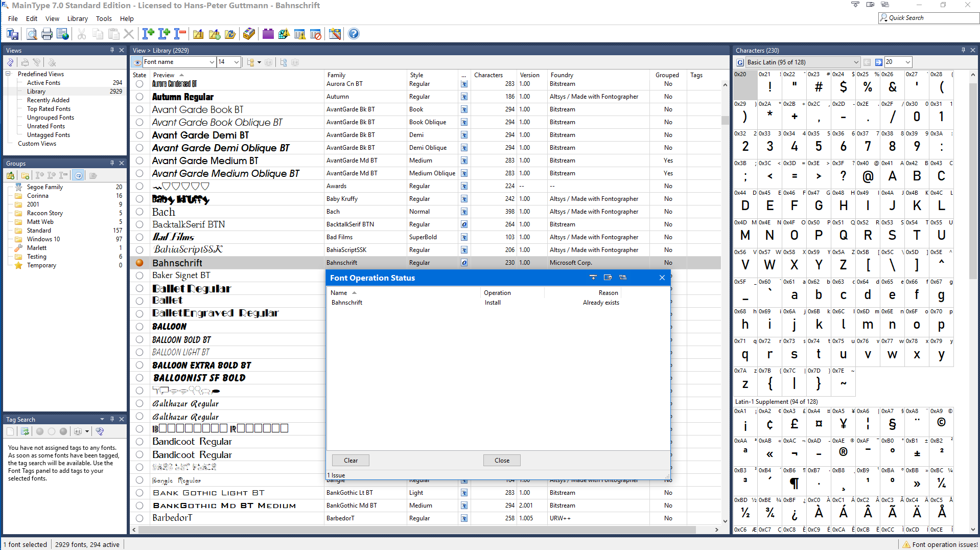Viewport: 980px width, 550px height.
Task: Select the copyright symbol character cell
Action: click(x=941, y=422)
